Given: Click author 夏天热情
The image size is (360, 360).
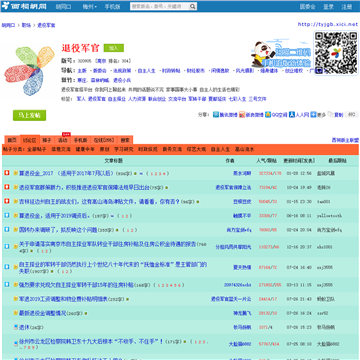Looking at the screenshot, I should point(242,267).
